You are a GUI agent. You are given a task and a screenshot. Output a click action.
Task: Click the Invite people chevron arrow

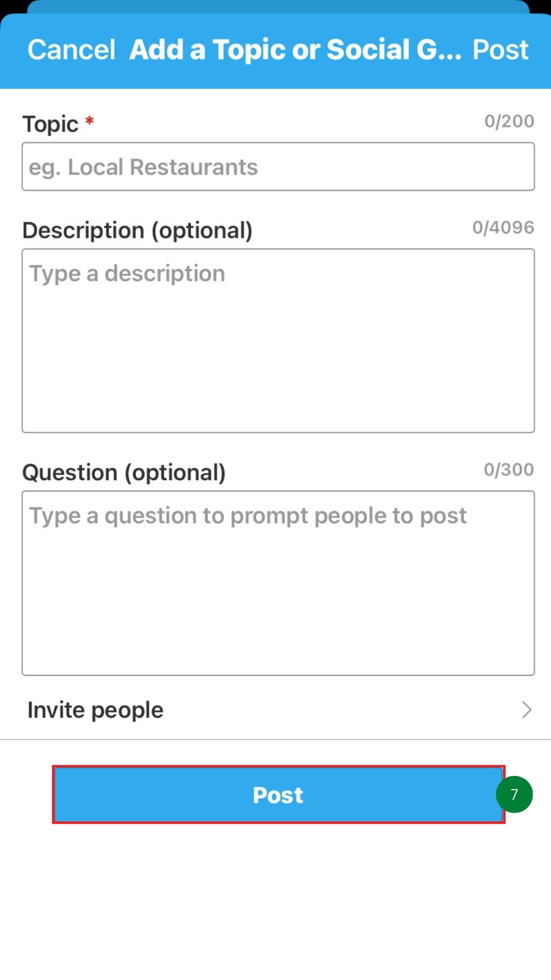point(527,710)
